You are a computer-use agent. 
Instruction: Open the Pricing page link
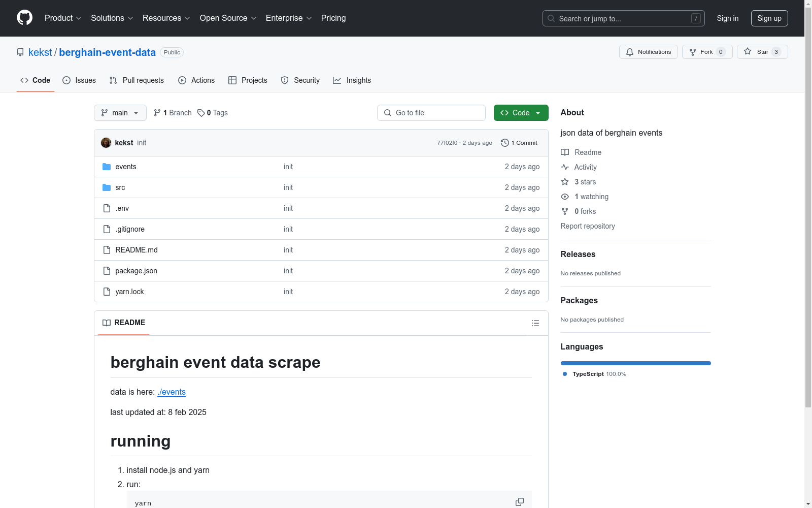[x=333, y=18]
